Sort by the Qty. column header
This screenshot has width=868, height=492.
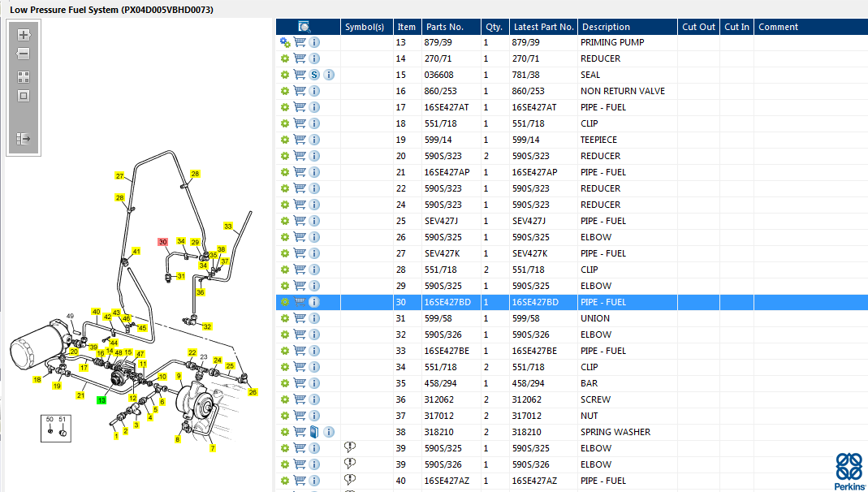pos(494,27)
